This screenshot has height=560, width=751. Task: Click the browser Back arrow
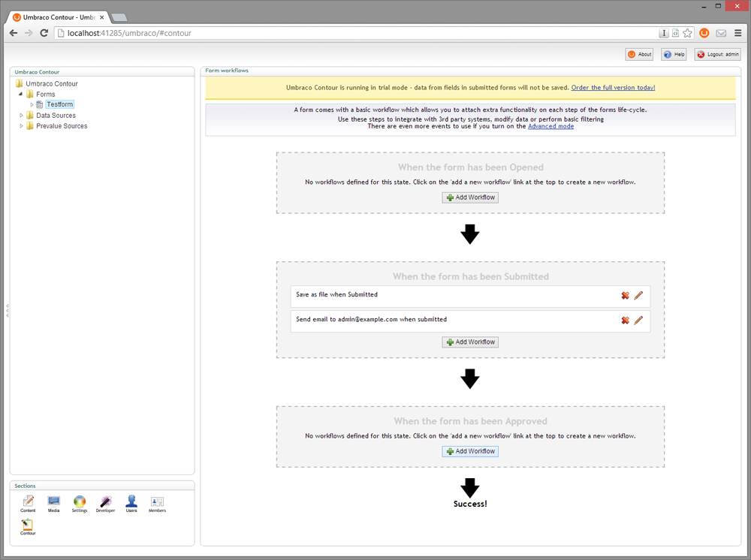click(14, 33)
